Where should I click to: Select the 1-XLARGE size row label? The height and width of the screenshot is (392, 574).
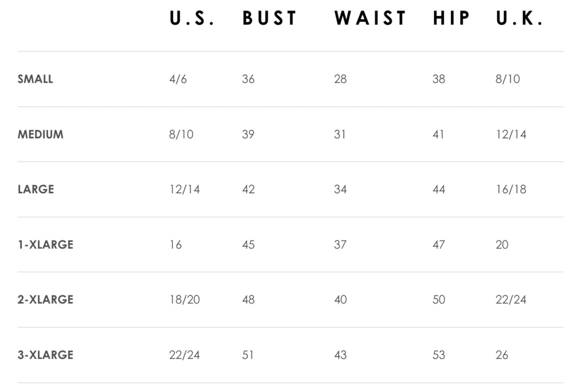[x=46, y=244]
